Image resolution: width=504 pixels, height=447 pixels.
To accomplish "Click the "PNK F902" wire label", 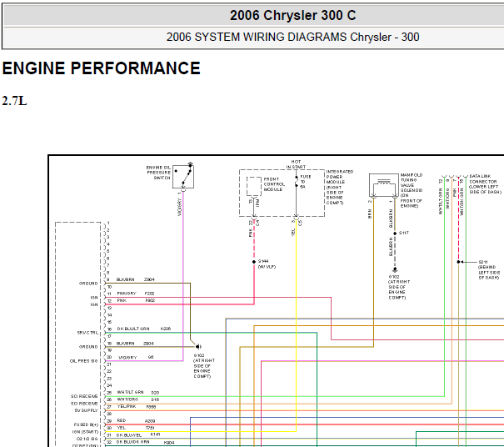I will pos(136,300).
